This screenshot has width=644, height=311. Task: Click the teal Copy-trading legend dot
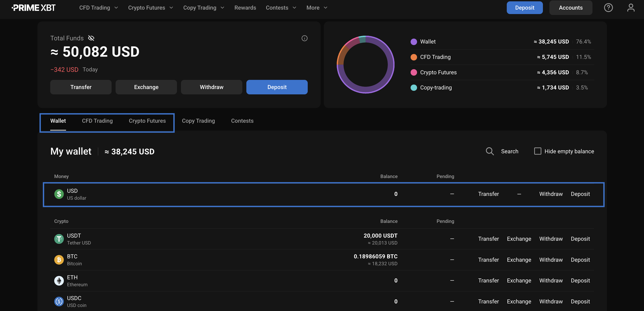[414, 88]
